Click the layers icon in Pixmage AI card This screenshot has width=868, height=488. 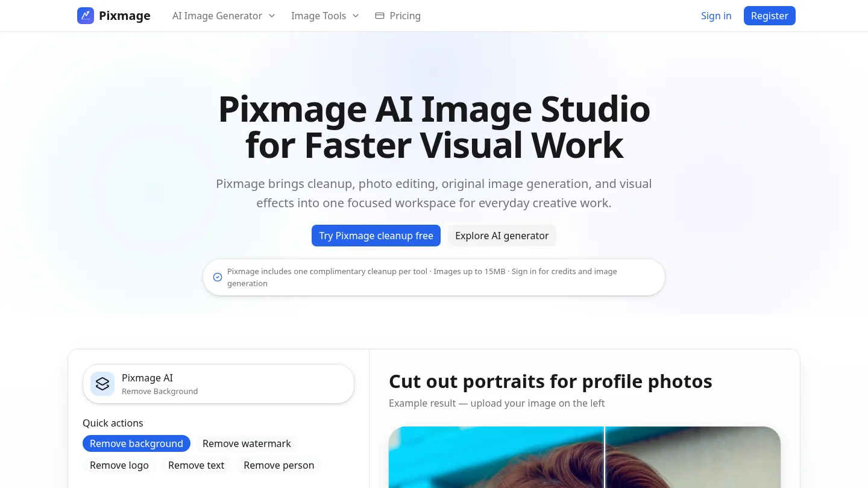[102, 384]
